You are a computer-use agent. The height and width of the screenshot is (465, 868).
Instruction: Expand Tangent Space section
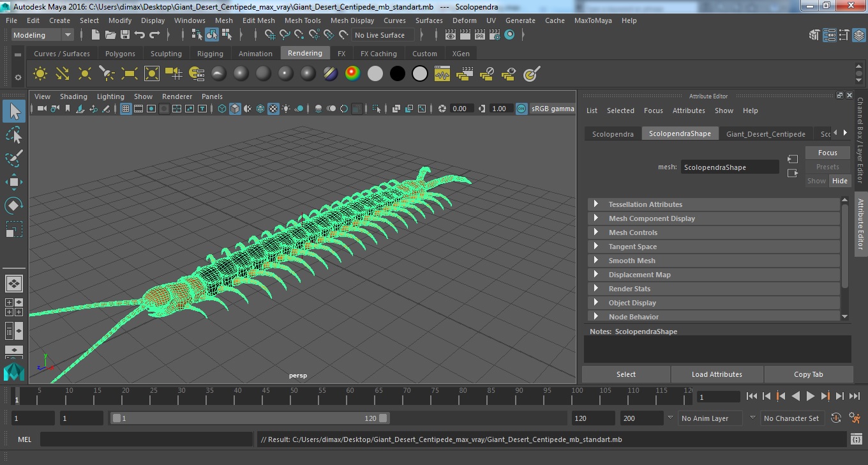click(714, 247)
